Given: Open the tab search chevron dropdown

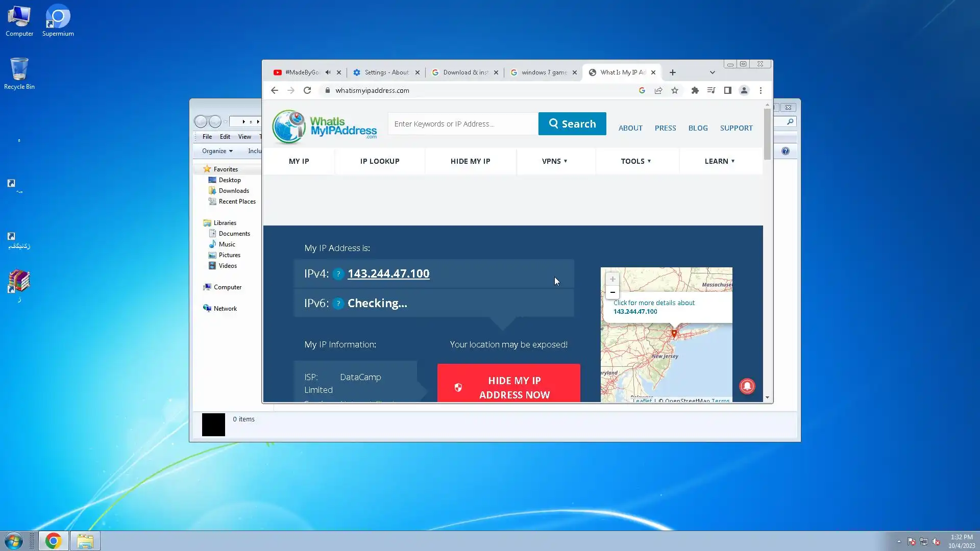Looking at the screenshot, I should pos(712,72).
